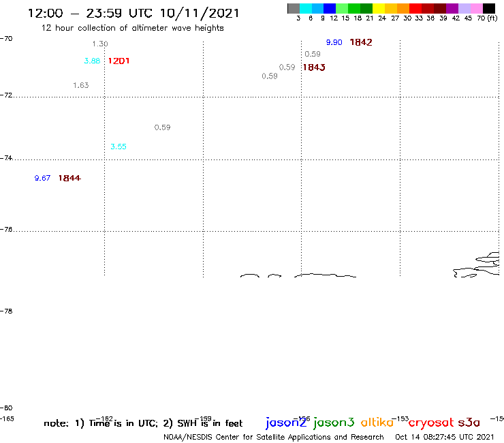Select the bright red color scale swatch
This screenshot has width=504, height=443.
click(415, 8)
